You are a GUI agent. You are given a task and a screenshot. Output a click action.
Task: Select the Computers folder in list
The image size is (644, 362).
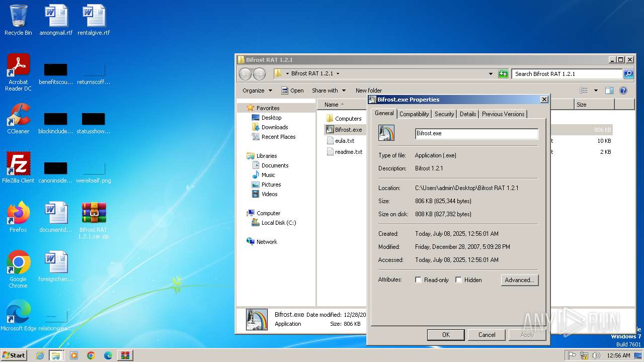click(344, 119)
